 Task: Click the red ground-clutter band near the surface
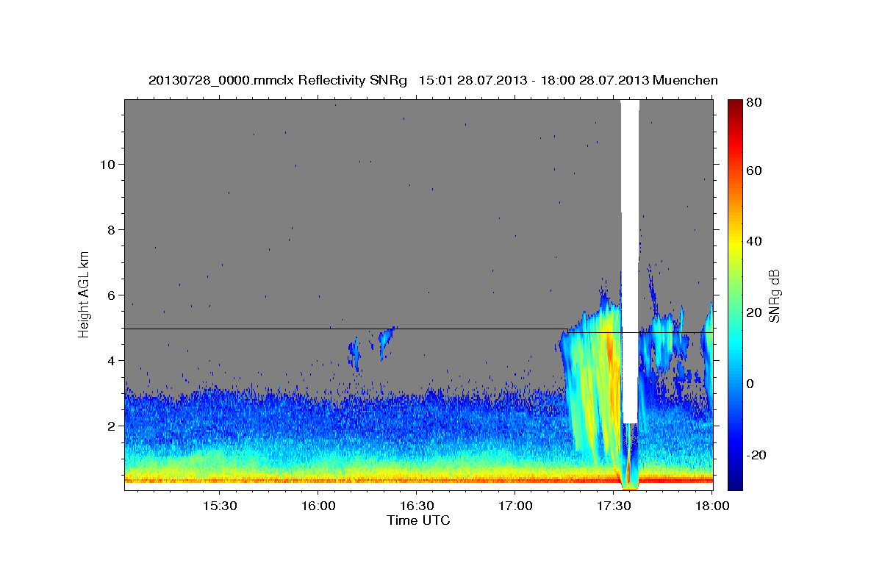(x=419, y=480)
